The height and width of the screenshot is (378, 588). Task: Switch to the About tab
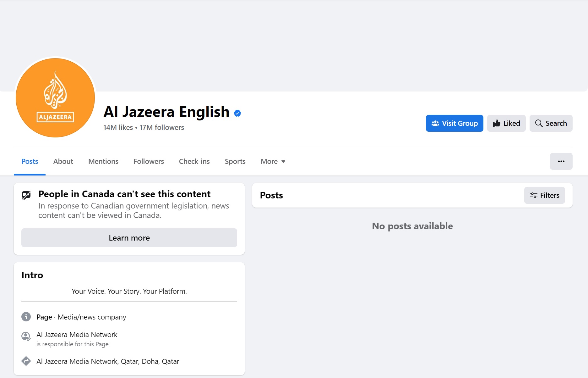[63, 161]
